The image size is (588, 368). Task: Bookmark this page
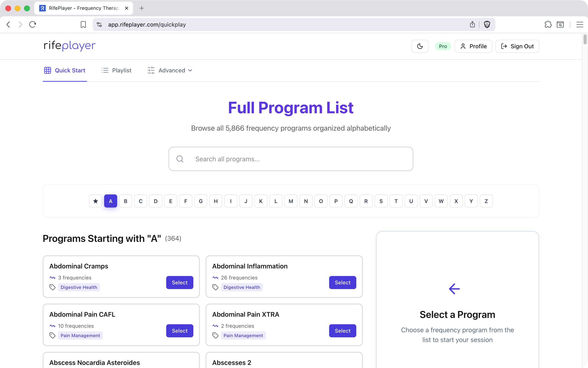coord(83,25)
